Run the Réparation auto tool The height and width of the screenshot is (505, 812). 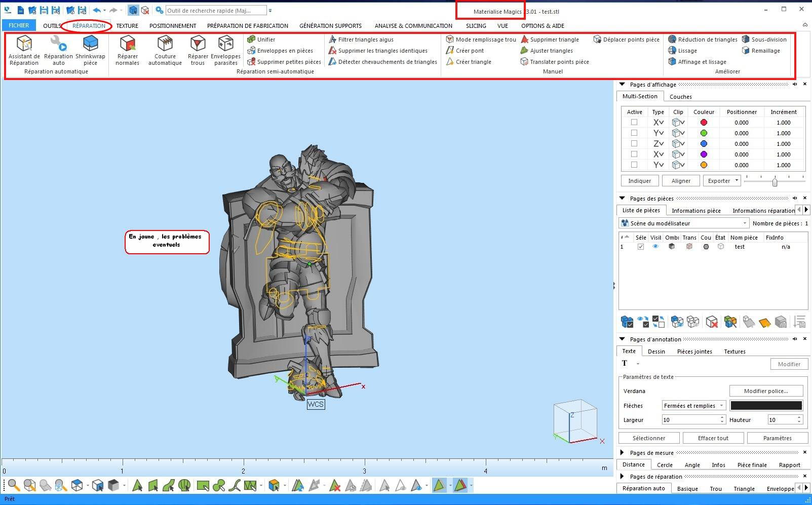58,45
